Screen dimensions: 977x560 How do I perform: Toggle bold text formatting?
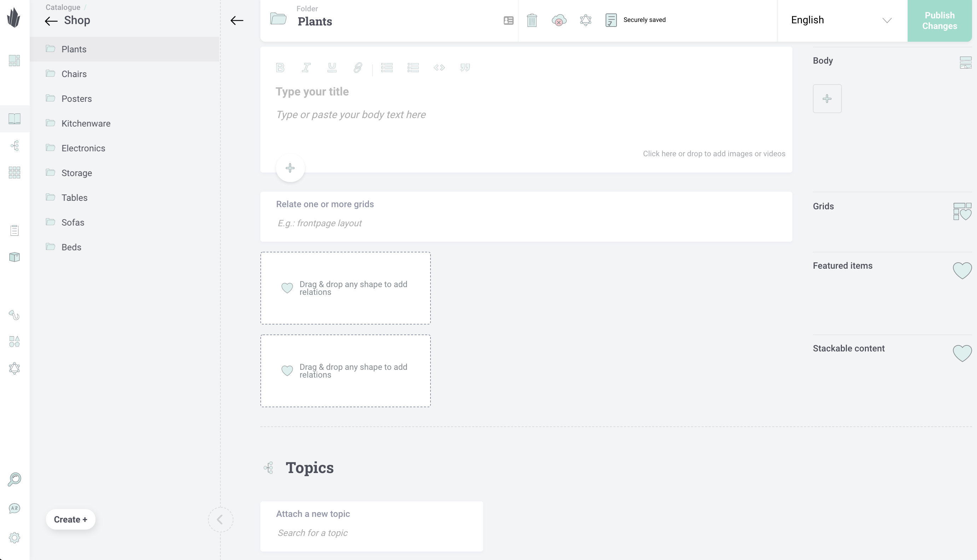pyautogui.click(x=280, y=68)
